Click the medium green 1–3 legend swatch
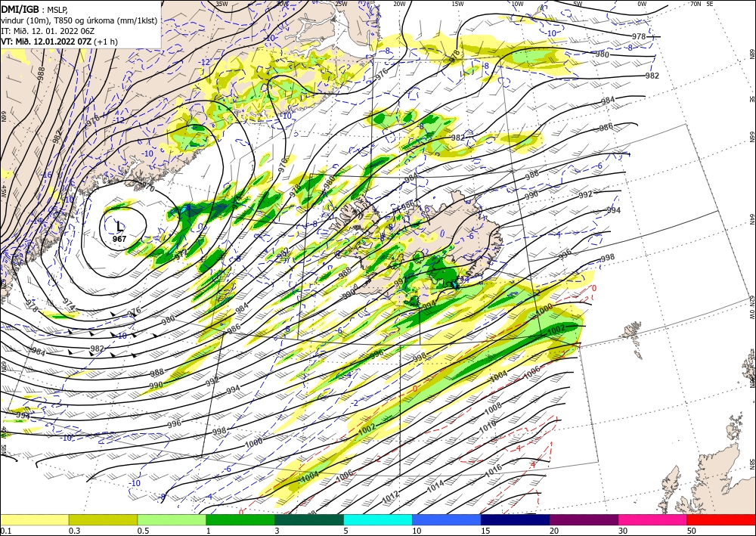The height and width of the screenshot is (536, 756). (240, 519)
